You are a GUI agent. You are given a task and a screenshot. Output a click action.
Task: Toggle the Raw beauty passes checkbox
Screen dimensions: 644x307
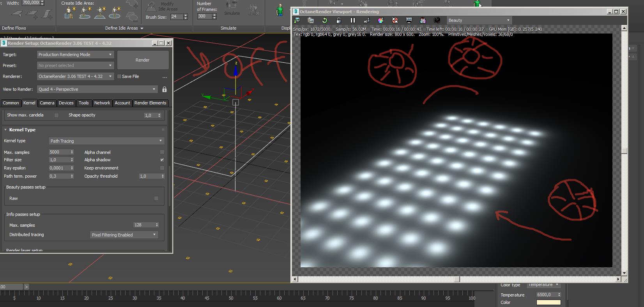coord(156,198)
